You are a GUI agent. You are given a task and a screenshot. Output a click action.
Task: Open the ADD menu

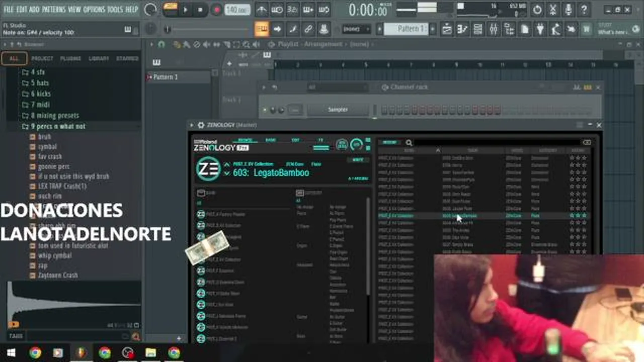coord(34,10)
